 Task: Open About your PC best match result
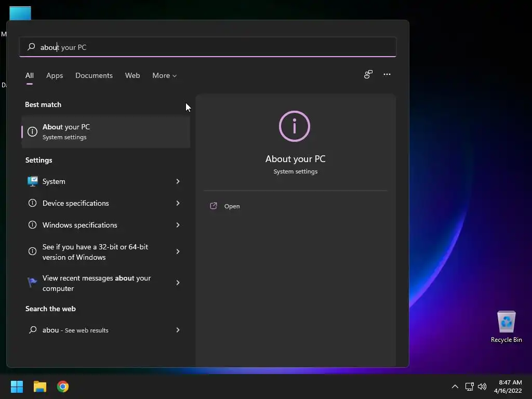106,131
